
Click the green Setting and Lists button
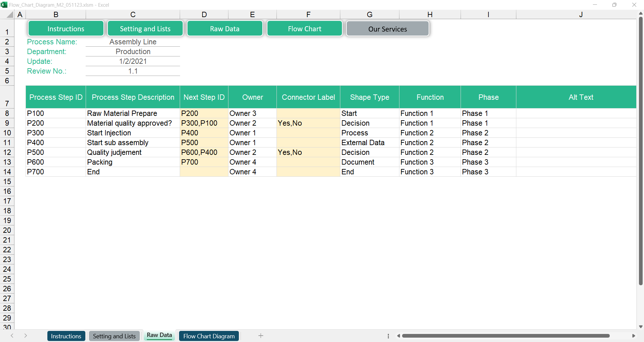145,29
